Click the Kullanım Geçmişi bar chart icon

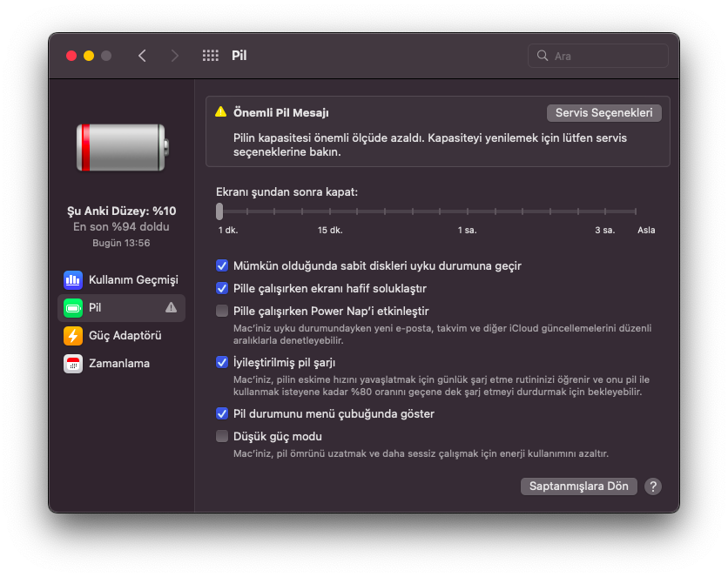(73, 280)
